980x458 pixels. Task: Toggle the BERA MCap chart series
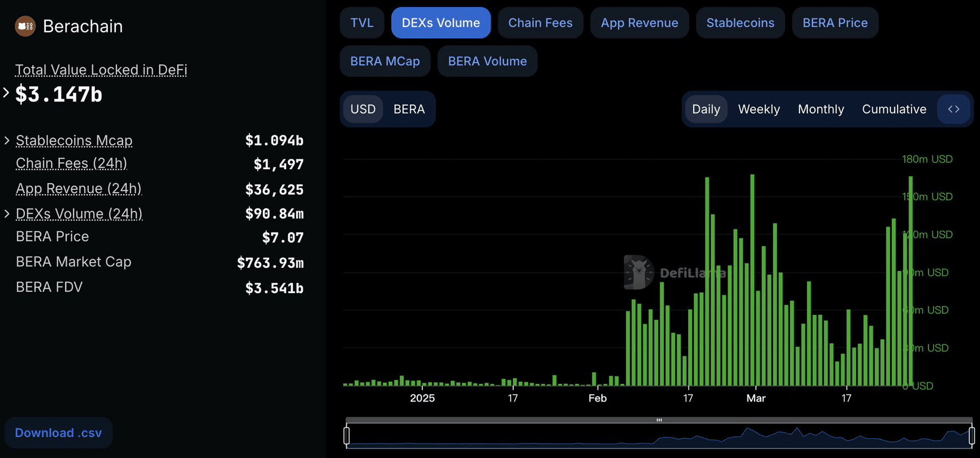click(x=385, y=61)
